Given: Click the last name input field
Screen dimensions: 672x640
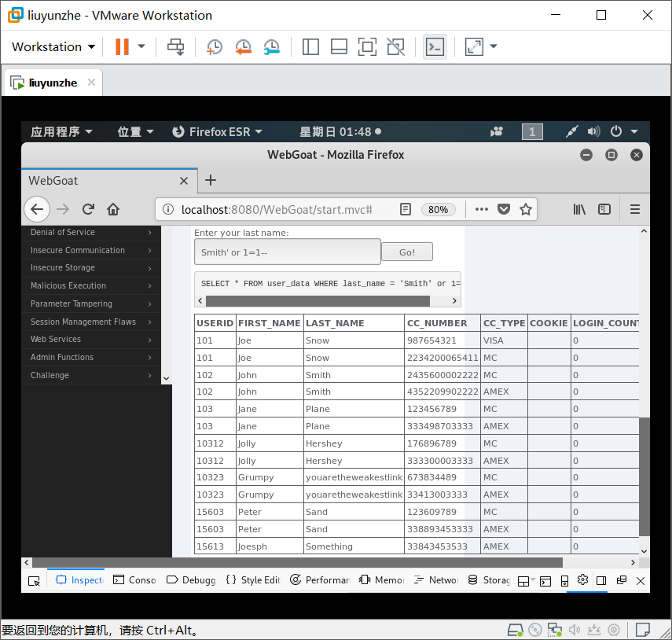Looking at the screenshot, I should [x=288, y=252].
